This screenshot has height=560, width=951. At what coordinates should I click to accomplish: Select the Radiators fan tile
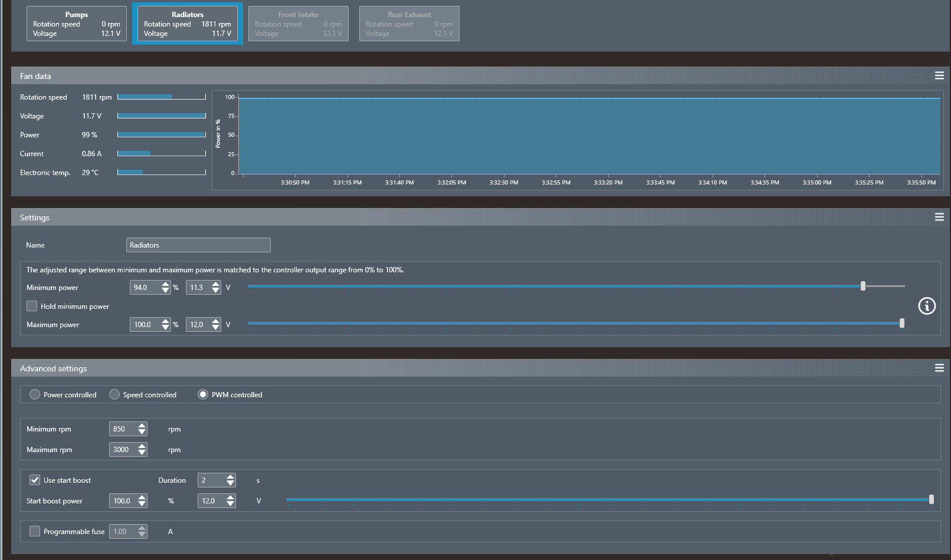pos(187,24)
